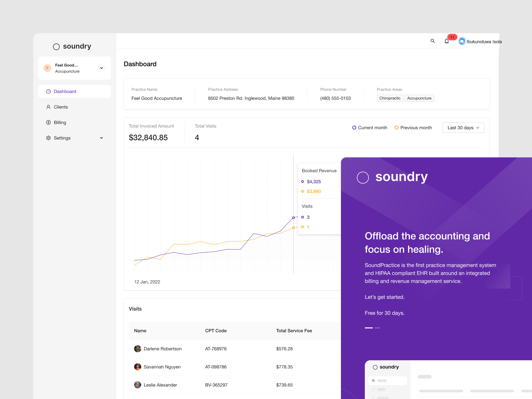Image resolution: width=532 pixels, height=399 pixels.
Task: Click the purple chart data point
Action: (293, 218)
